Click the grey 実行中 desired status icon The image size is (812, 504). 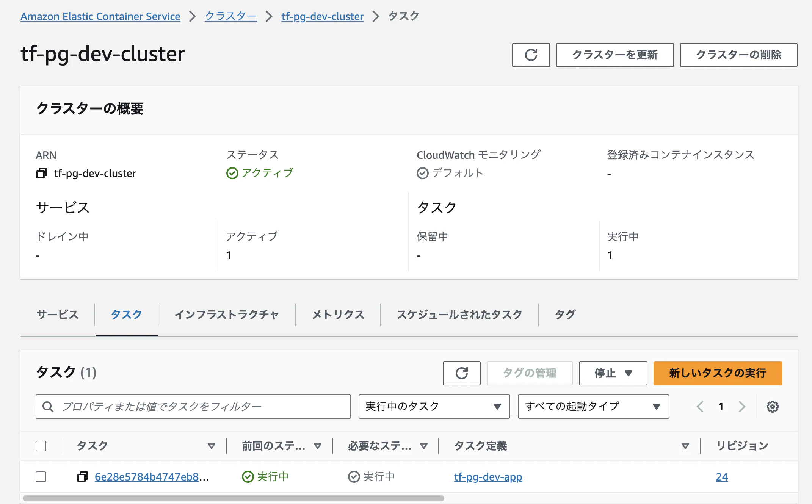pos(354,477)
